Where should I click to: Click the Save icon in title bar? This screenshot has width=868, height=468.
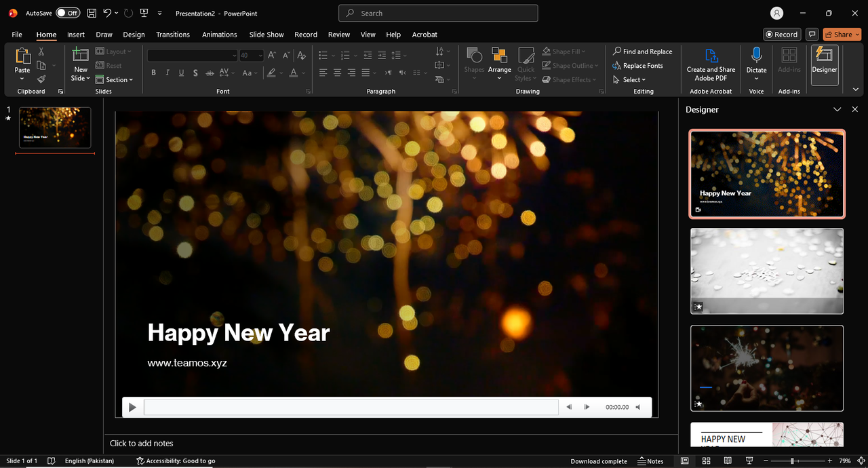point(92,13)
